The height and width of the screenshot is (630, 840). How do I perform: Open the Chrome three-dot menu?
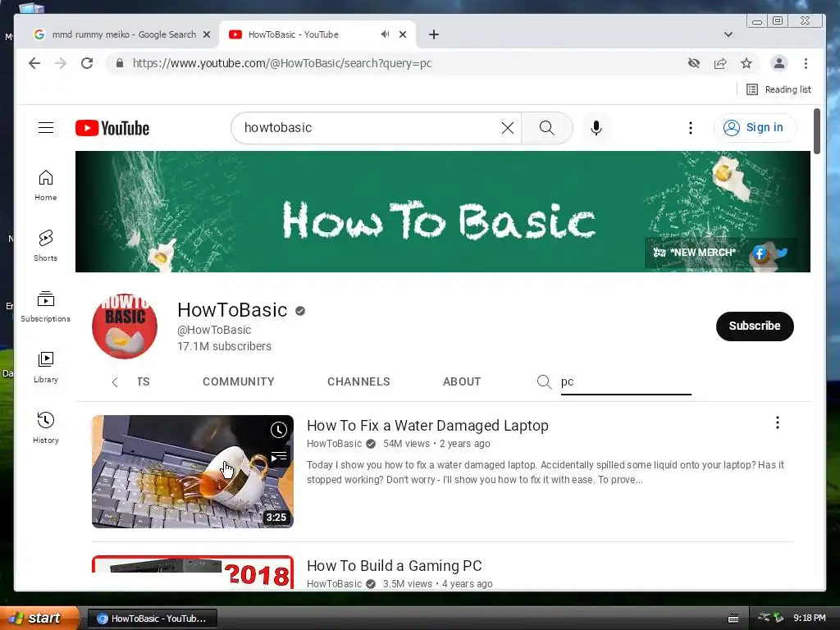click(806, 63)
